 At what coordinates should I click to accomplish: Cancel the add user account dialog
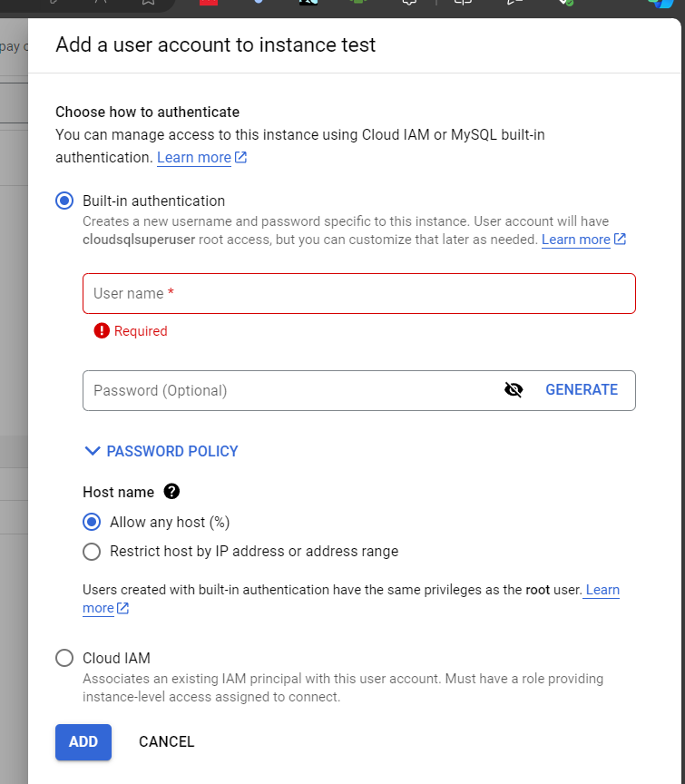(167, 741)
